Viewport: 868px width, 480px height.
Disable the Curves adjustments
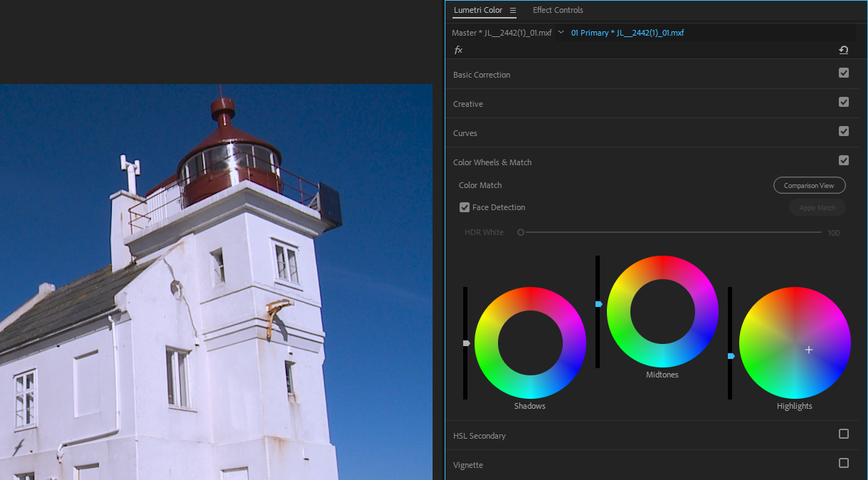pyautogui.click(x=844, y=131)
